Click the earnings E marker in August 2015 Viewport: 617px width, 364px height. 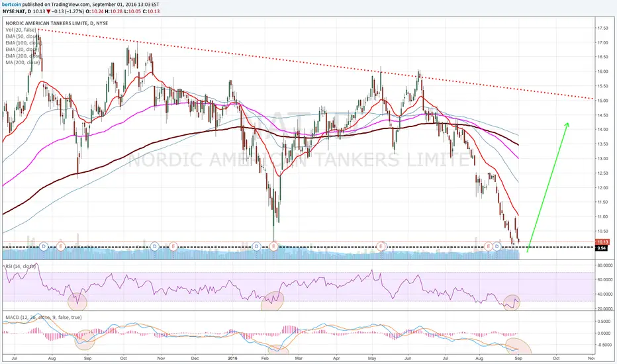[x=61, y=247]
